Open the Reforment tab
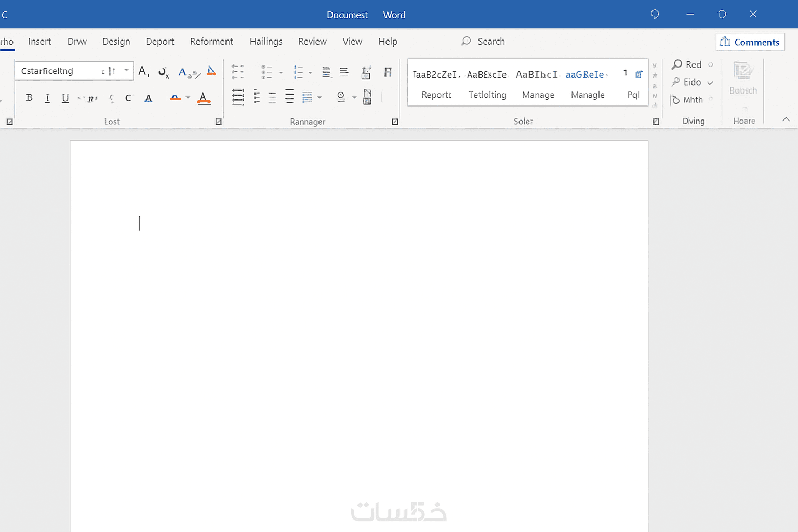The height and width of the screenshot is (532, 798). (x=211, y=42)
